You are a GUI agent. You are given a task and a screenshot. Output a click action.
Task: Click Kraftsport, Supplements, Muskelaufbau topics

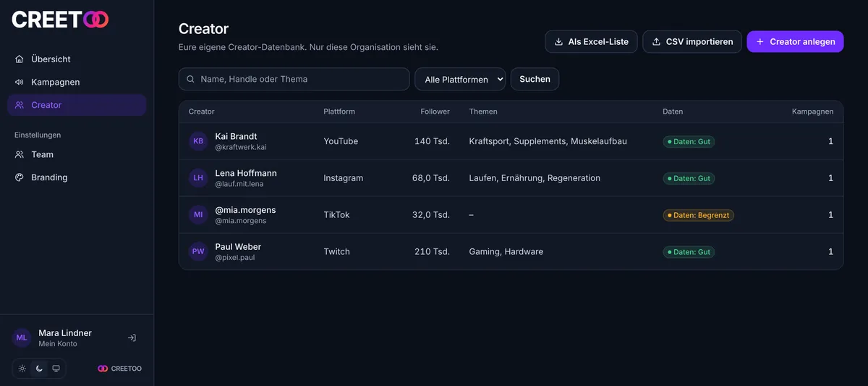(x=548, y=142)
